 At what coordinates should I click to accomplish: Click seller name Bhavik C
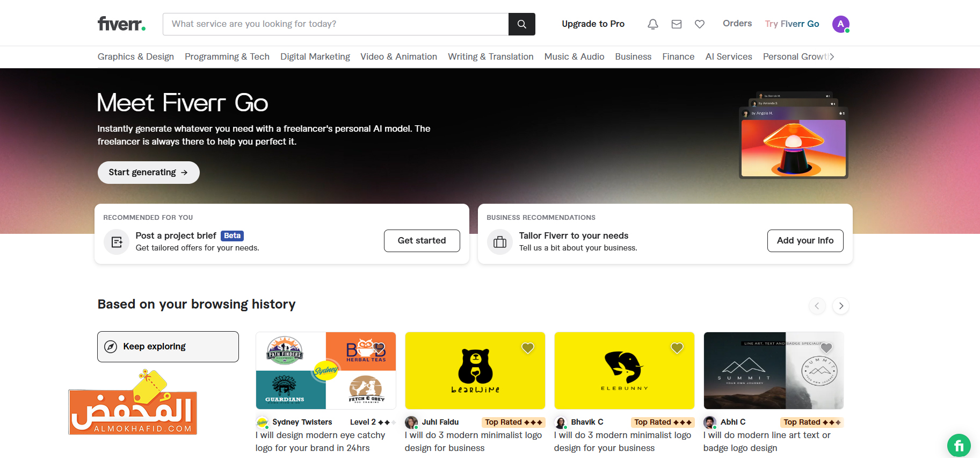click(587, 423)
